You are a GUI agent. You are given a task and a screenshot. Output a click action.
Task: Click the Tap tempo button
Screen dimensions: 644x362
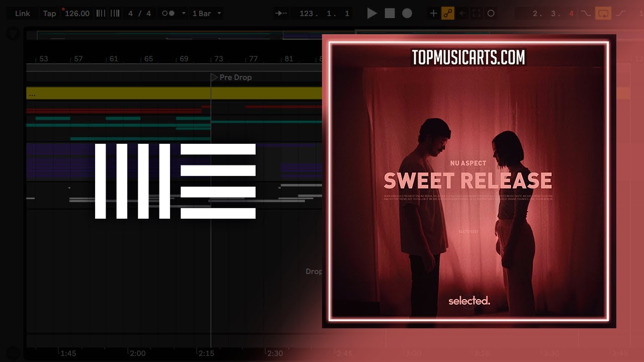click(49, 14)
